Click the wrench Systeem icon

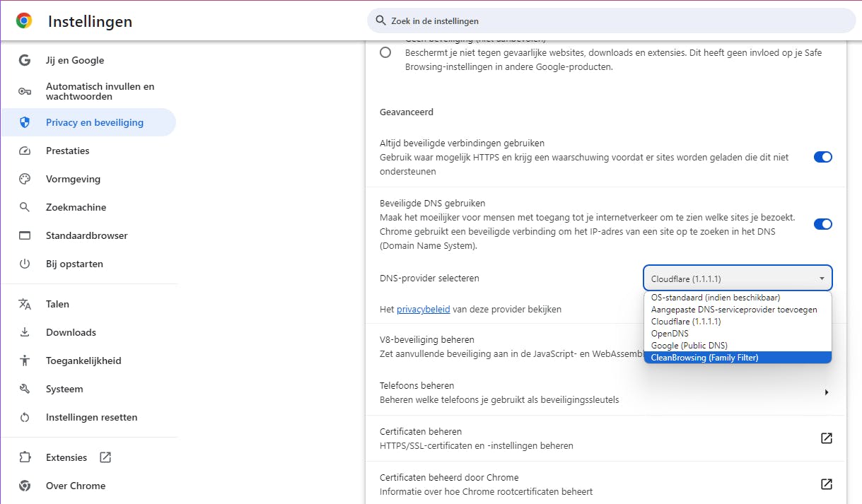25,389
